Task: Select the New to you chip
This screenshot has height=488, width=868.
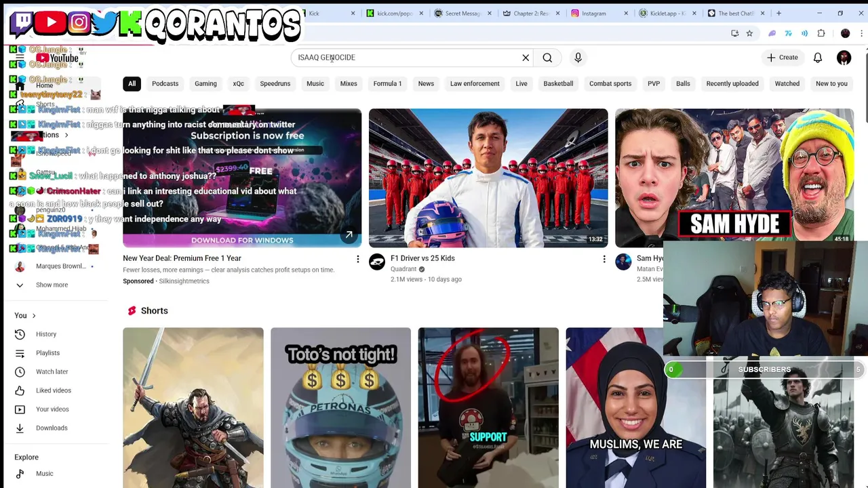Action: click(831, 83)
